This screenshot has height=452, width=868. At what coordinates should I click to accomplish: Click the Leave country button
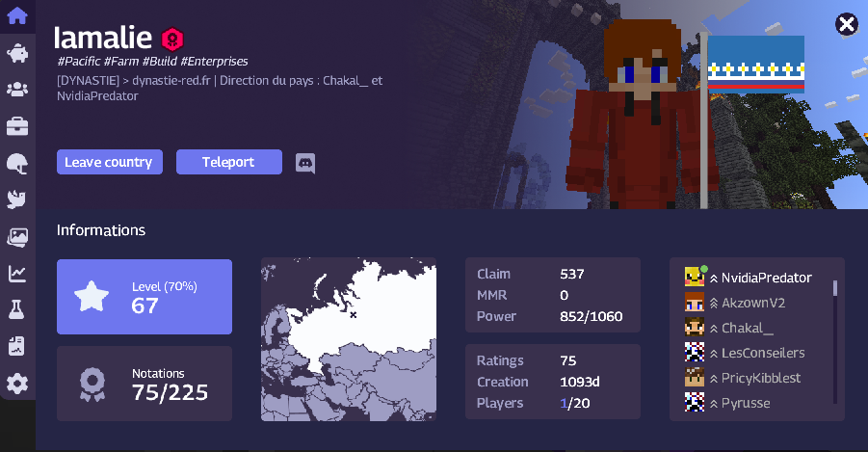coord(110,162)
